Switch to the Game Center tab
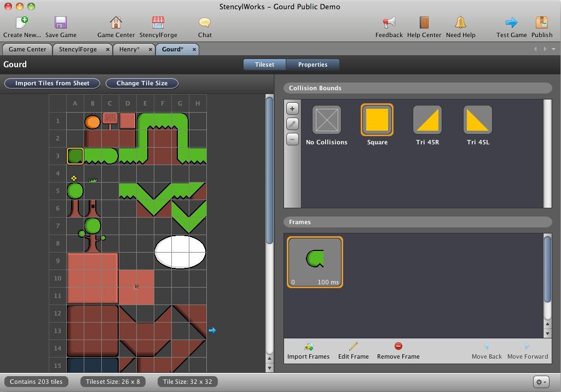The image size is (561, 392). point(27,49)
